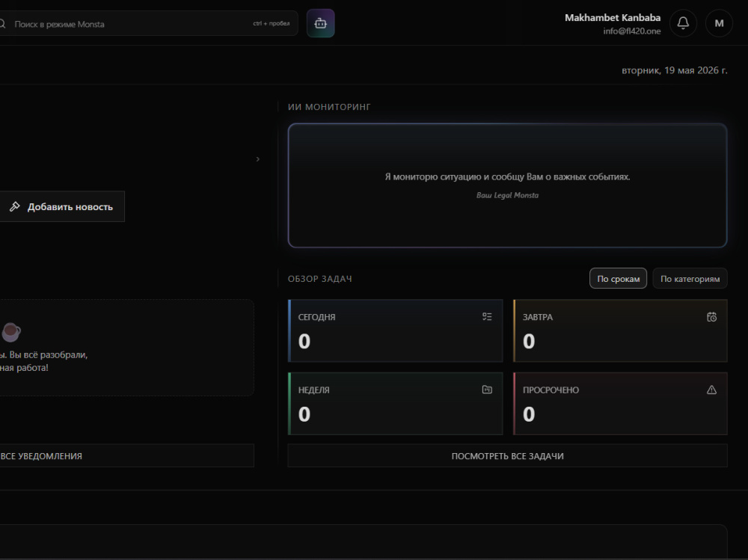
Task: Expand the chevron arrow beside the news panel
Action: point(257,159)
